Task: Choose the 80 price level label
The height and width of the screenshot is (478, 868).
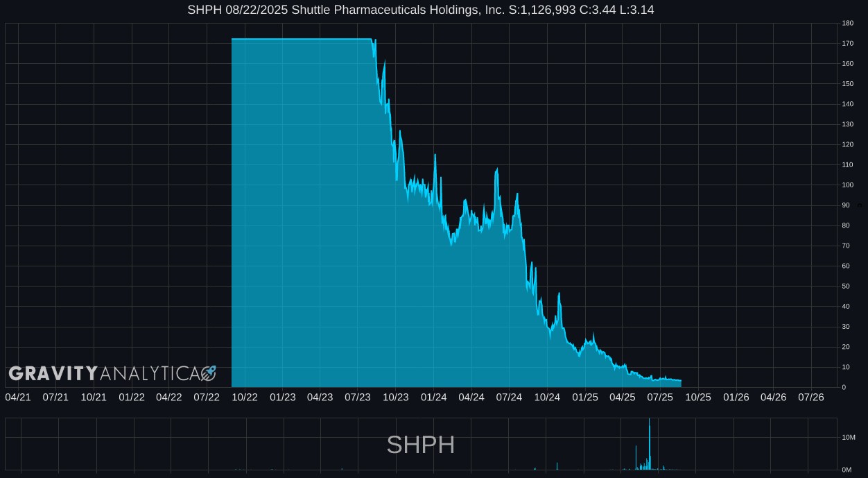Action: [845, 225]
